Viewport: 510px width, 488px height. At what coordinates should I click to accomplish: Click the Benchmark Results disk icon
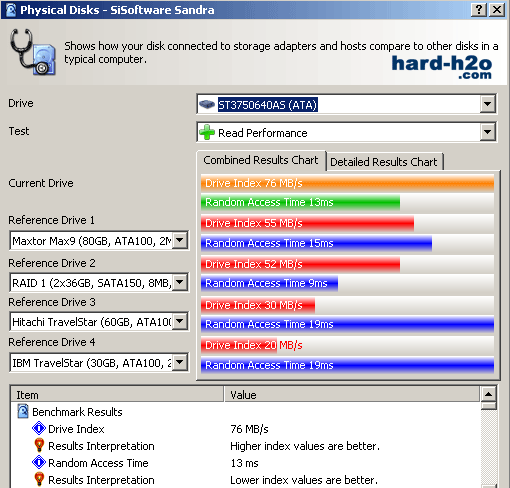coord(23,412)
